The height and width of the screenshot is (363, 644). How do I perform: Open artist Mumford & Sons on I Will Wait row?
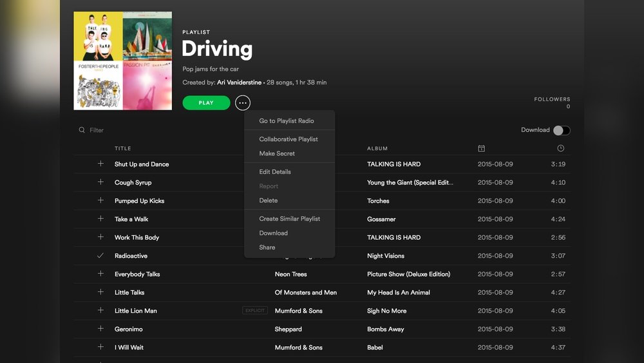299,348
